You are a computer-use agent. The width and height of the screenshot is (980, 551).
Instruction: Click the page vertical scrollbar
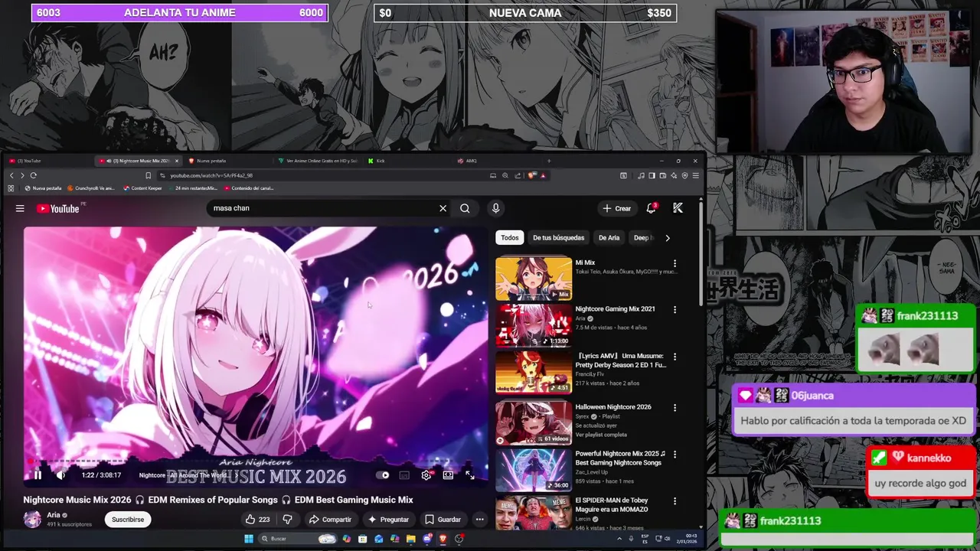pos(701,253)
